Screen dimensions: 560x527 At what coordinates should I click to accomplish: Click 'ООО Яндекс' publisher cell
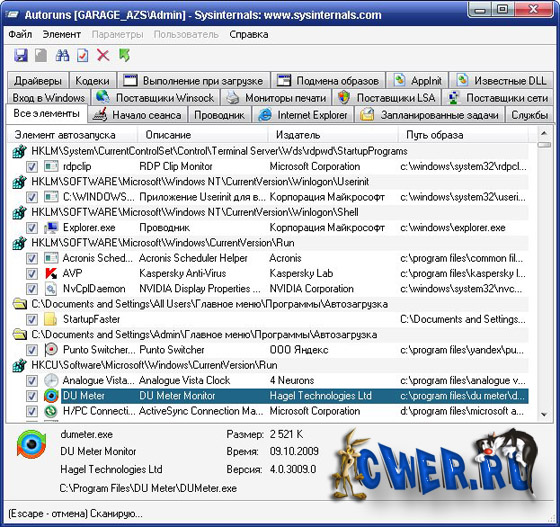(299, 350)
